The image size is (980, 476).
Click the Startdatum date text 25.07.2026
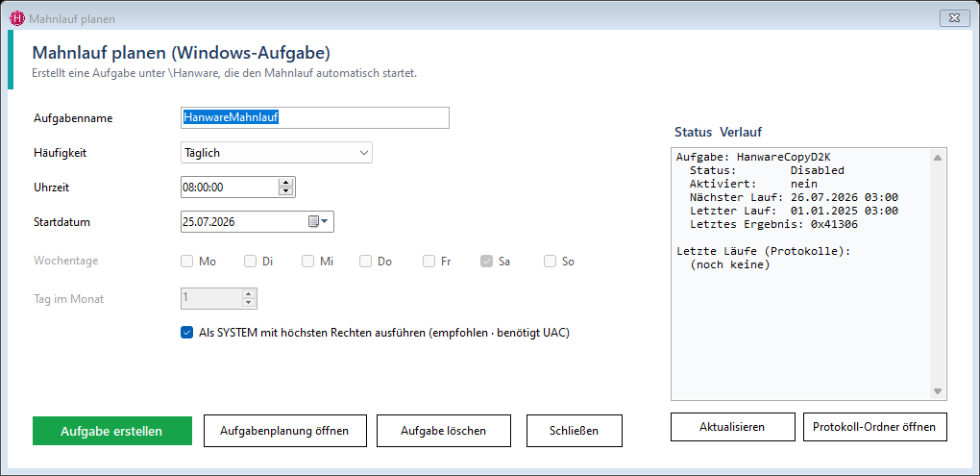[x=208, y=221]
